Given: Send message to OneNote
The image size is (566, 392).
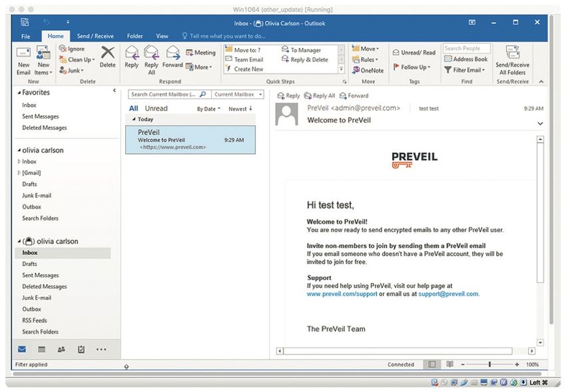Looking at the screenshot, I should click(368, 71).
